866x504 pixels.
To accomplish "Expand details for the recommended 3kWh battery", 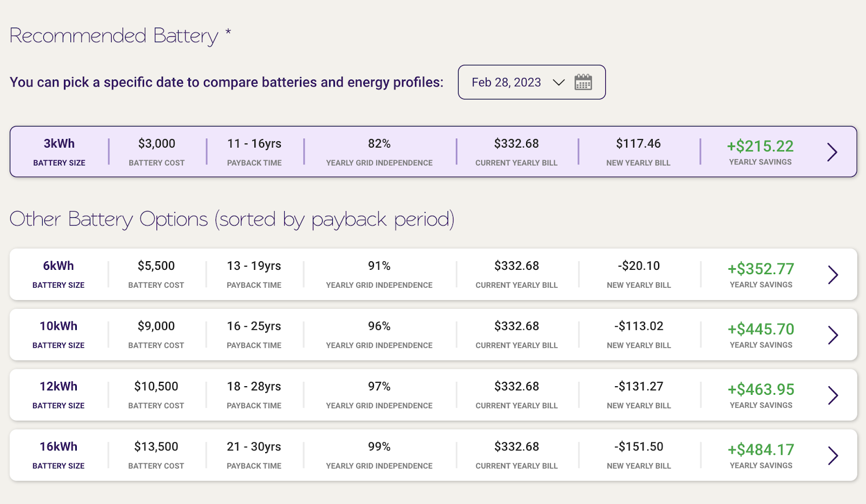I will (x=832, y=152).
